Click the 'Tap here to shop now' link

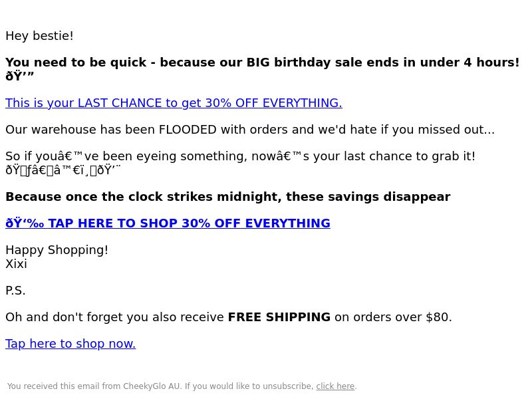tap(70, 344)
